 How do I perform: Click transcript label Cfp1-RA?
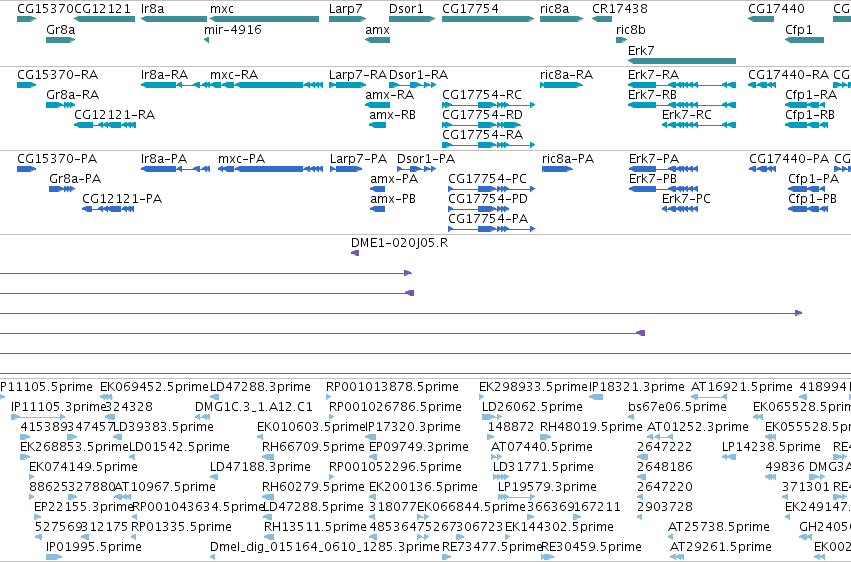[x=811, y=95]
